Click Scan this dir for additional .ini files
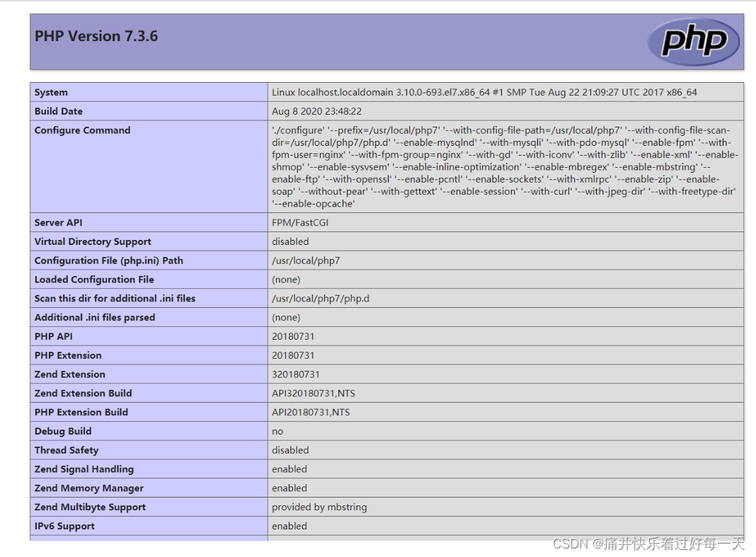Screen dimensions: 756x557 tap(115, 299)
